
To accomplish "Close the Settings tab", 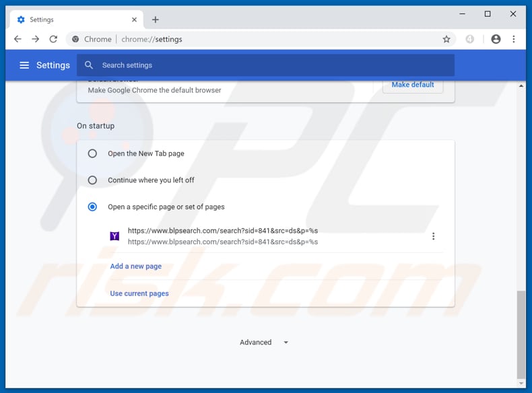I will tap(135, 20).
